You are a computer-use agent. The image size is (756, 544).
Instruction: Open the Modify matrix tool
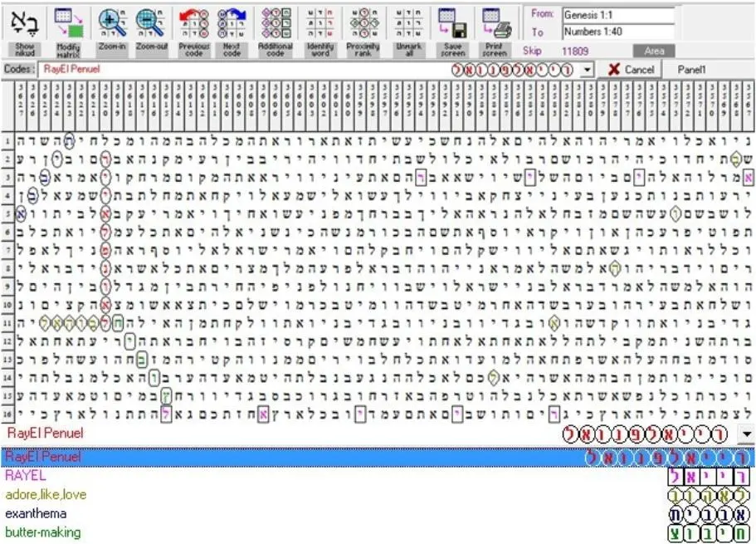pyautogui.click(x=69, y=23)
